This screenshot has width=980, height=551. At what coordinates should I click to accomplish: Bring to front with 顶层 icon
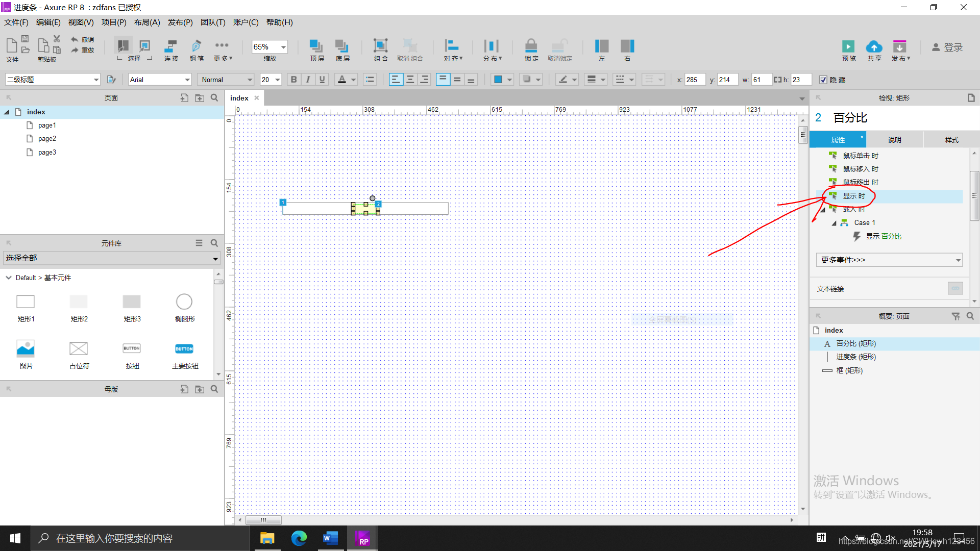316,46
